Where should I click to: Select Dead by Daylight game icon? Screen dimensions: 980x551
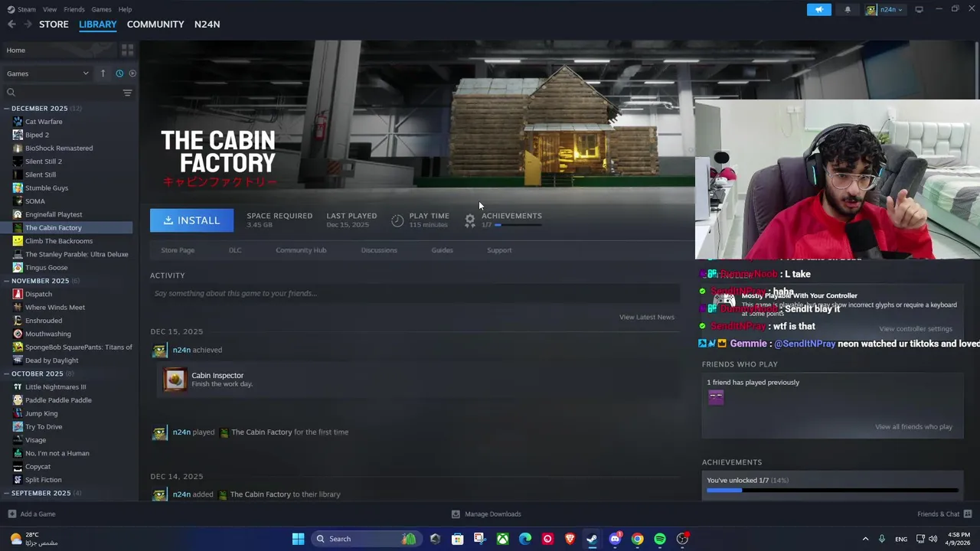[18, 360]
